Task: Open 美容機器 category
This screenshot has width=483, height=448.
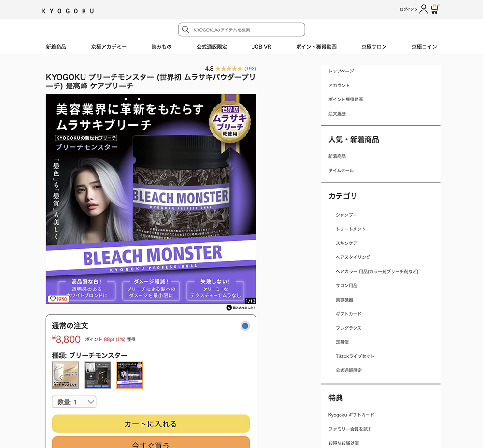Action: [x=344, y=300]
